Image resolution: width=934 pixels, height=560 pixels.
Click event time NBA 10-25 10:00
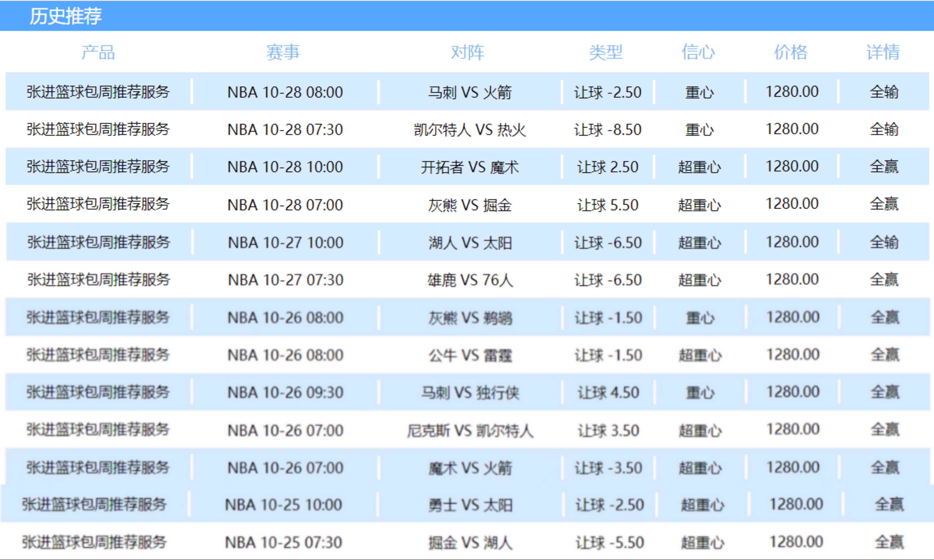point(284,504)
